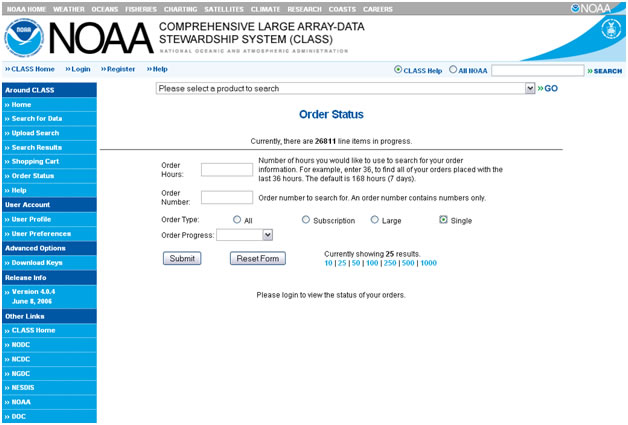Open OCEANS in top menu

105,9
